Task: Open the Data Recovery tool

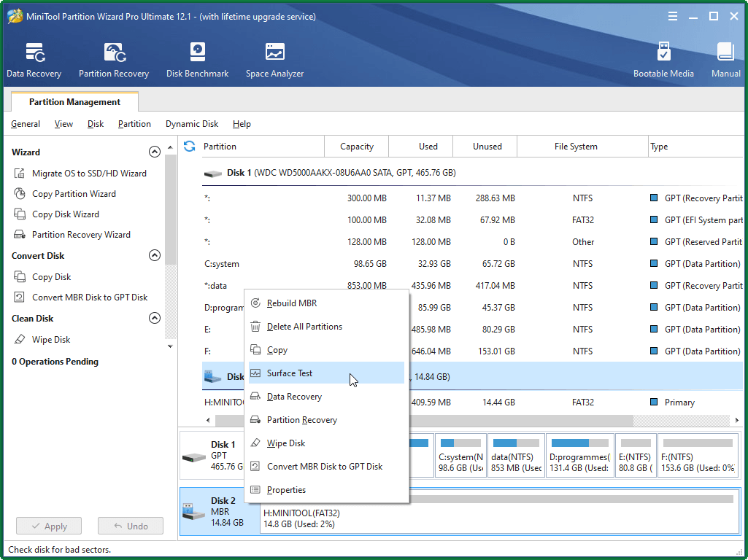Action: 34,60
